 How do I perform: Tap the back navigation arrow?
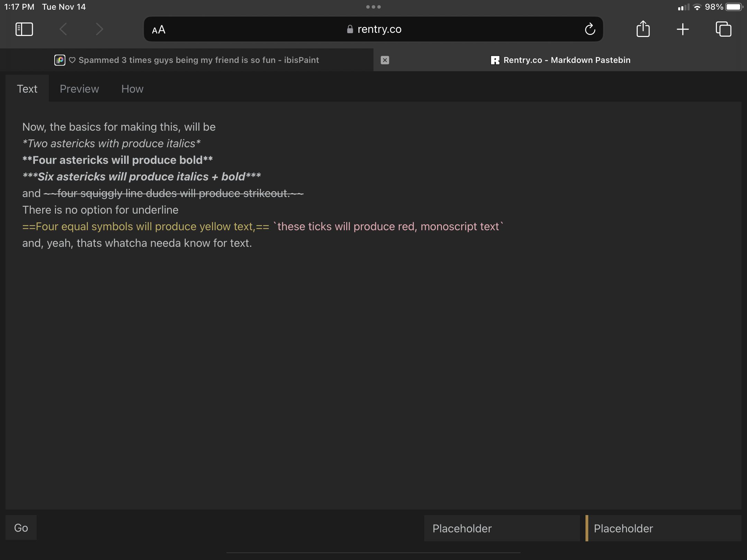pos(63,29)
